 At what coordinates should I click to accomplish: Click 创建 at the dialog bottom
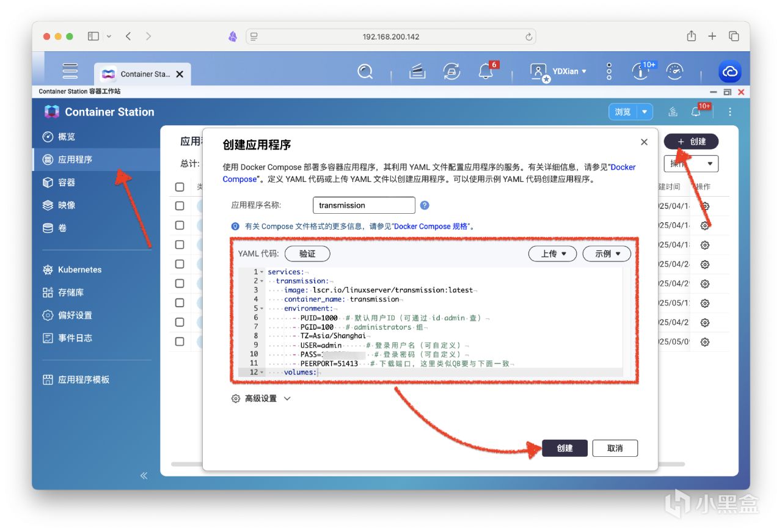coord(565,448)
